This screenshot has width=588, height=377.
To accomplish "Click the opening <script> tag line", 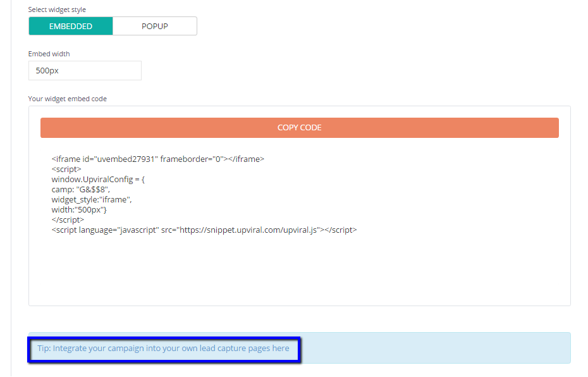I will coord(66,169).
